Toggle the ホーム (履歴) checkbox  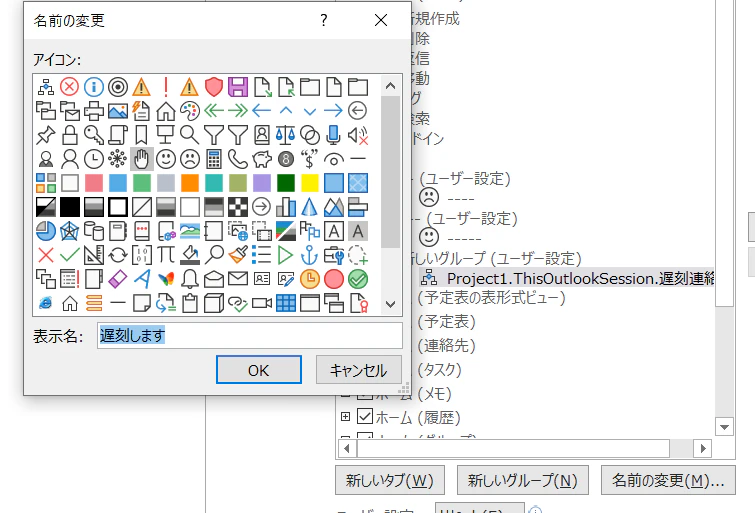coord(364,416)
